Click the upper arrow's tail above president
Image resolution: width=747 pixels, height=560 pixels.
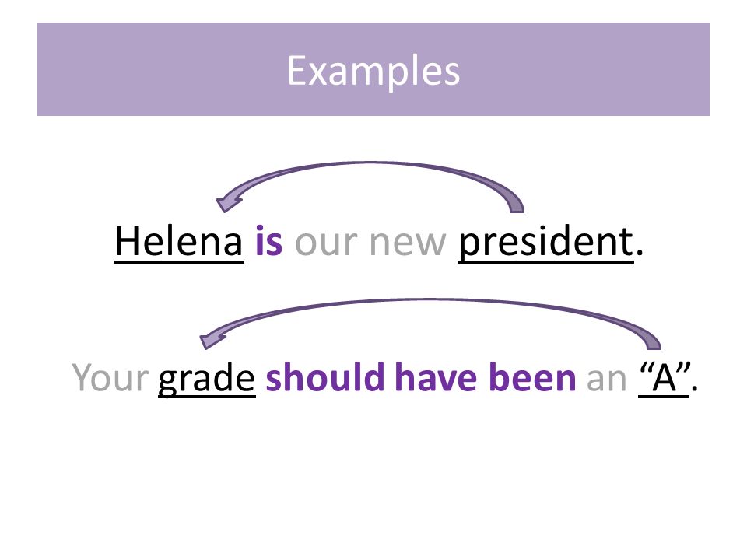515,205
